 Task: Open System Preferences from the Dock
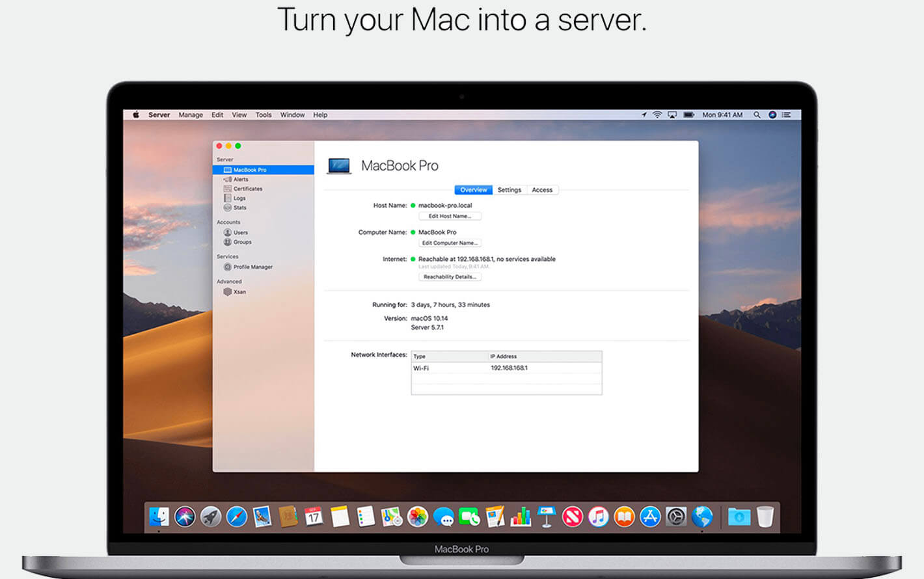point(676,517)
